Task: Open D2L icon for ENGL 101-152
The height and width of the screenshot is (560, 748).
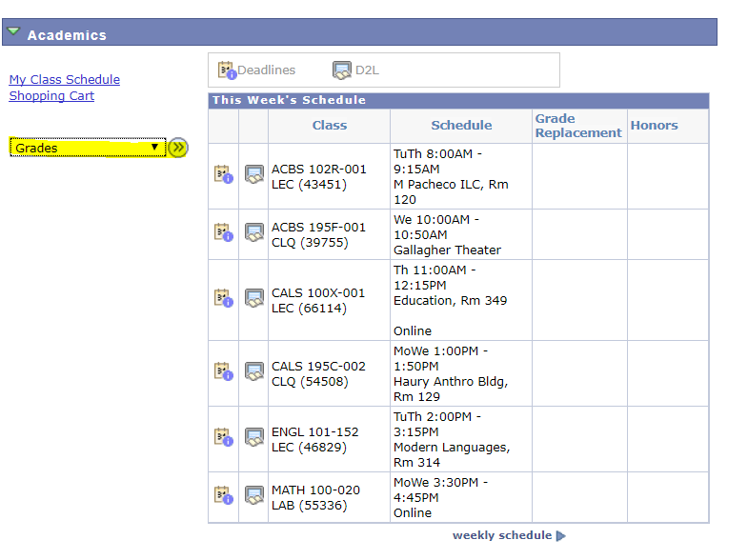Action: point(253,437)
